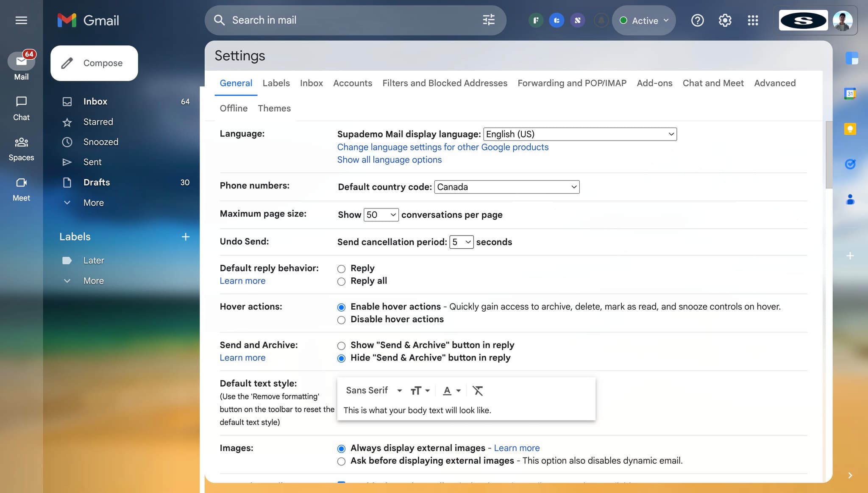
Task: Open the Compose button
Action: pos(94,63)
